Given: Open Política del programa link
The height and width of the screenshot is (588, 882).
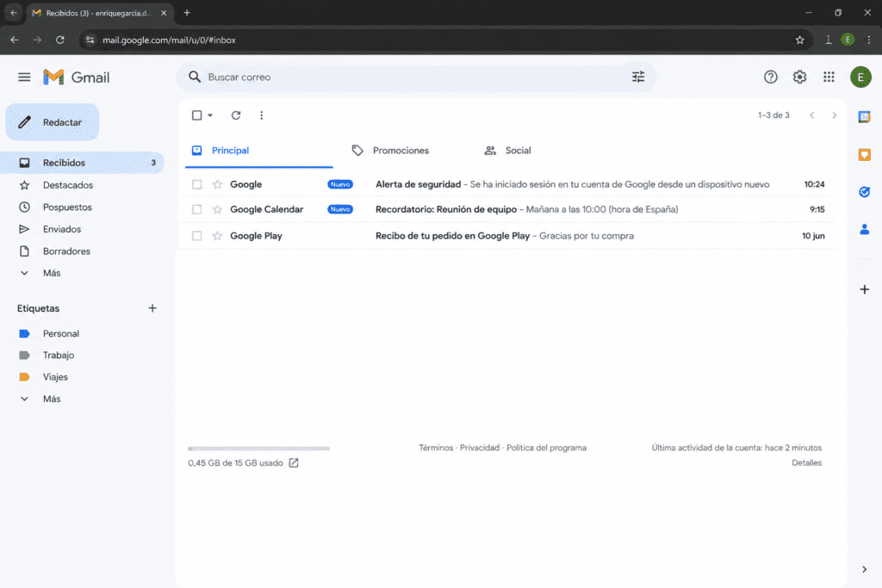Looking at the screenshot, I should (x=546, y=448).
